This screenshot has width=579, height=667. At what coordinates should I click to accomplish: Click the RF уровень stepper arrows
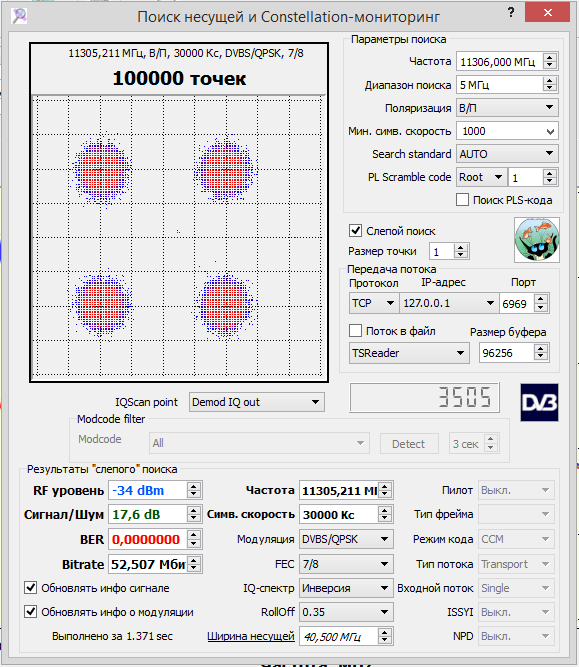[x=194, y=490]
